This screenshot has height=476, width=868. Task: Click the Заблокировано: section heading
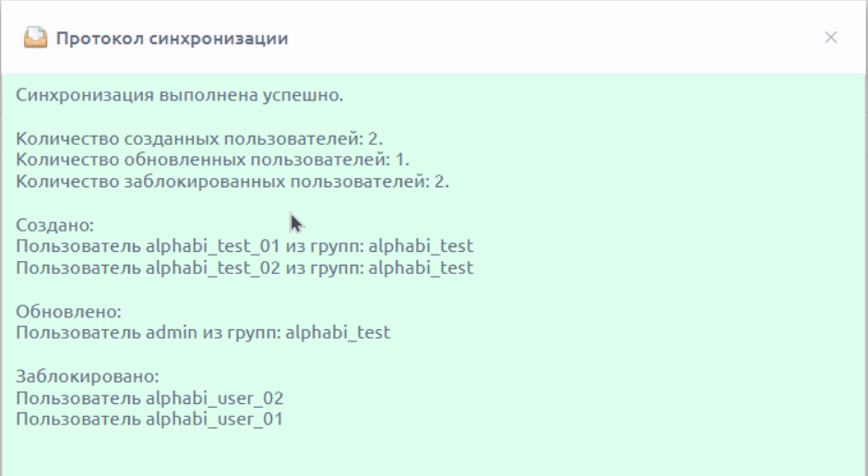point(88,376)
